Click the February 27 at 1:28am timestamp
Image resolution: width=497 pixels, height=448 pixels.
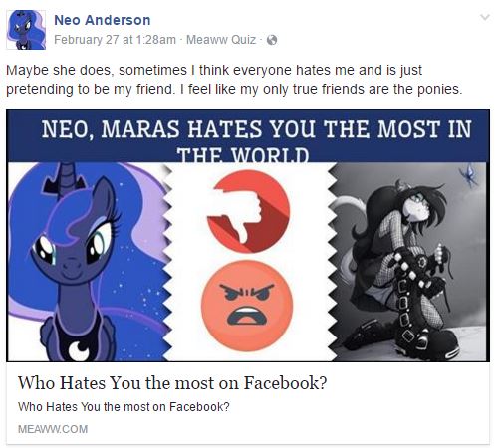(x=115, y=40)
